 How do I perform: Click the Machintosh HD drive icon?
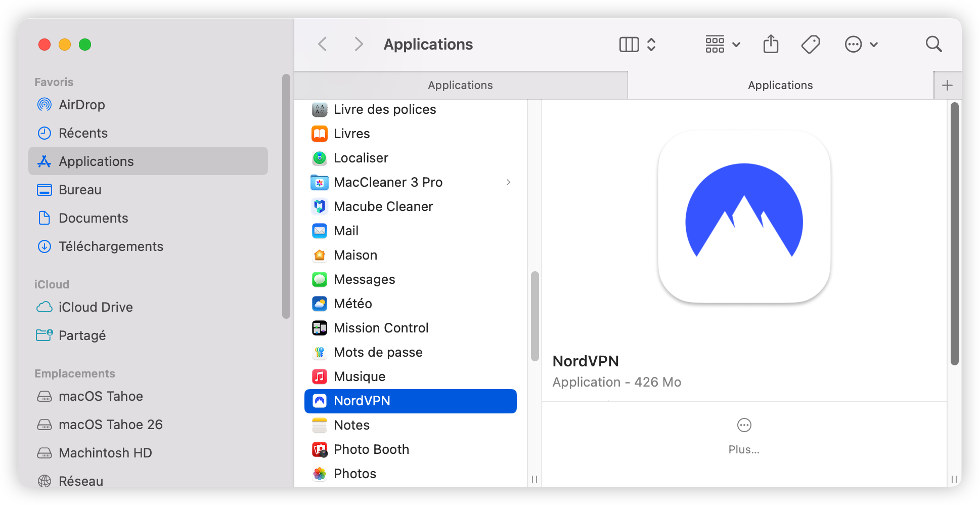coord(44,453)
